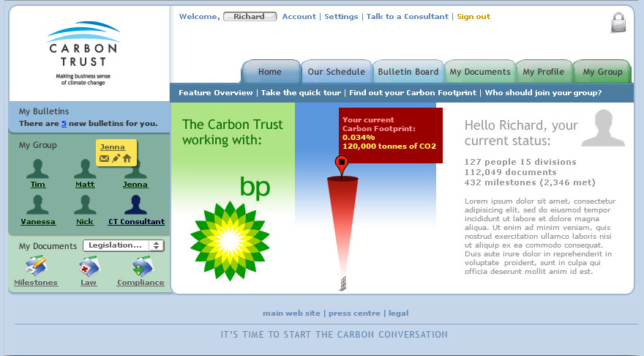
Task: Switch to the Our Schedule tab
Action: click(x=337, y=72)
